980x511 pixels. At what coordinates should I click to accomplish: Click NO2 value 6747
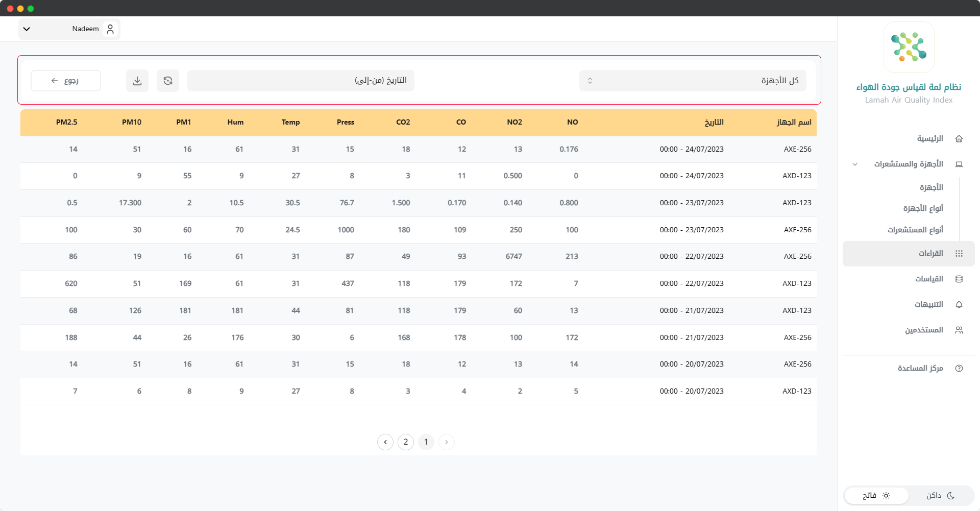pos(514,257)
